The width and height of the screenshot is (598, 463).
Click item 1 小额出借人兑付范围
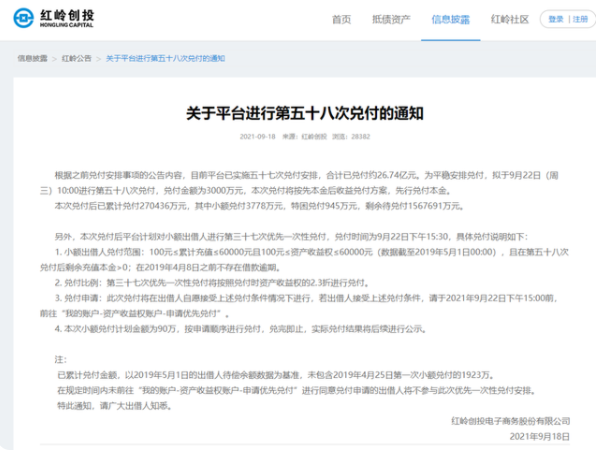(304, 260)
